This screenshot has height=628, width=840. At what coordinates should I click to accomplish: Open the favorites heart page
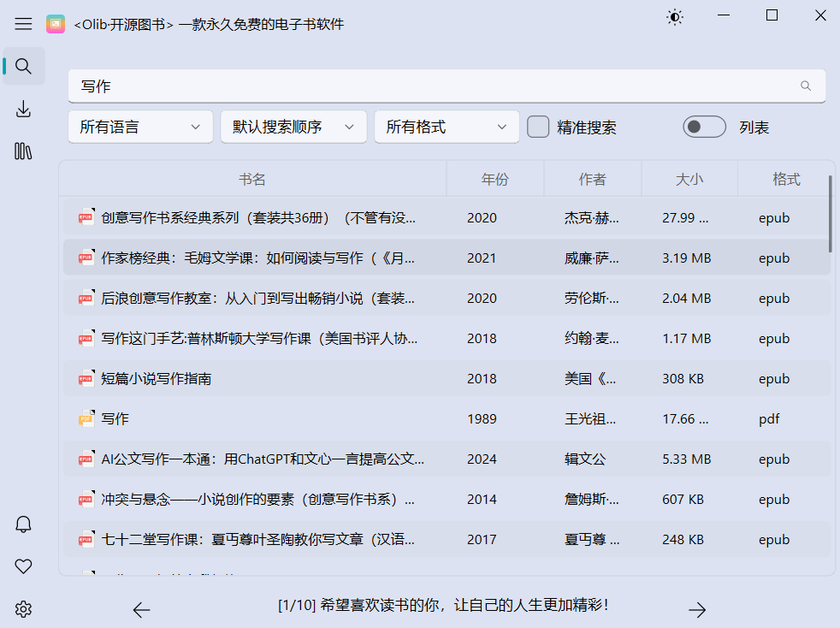pos(23,566)
